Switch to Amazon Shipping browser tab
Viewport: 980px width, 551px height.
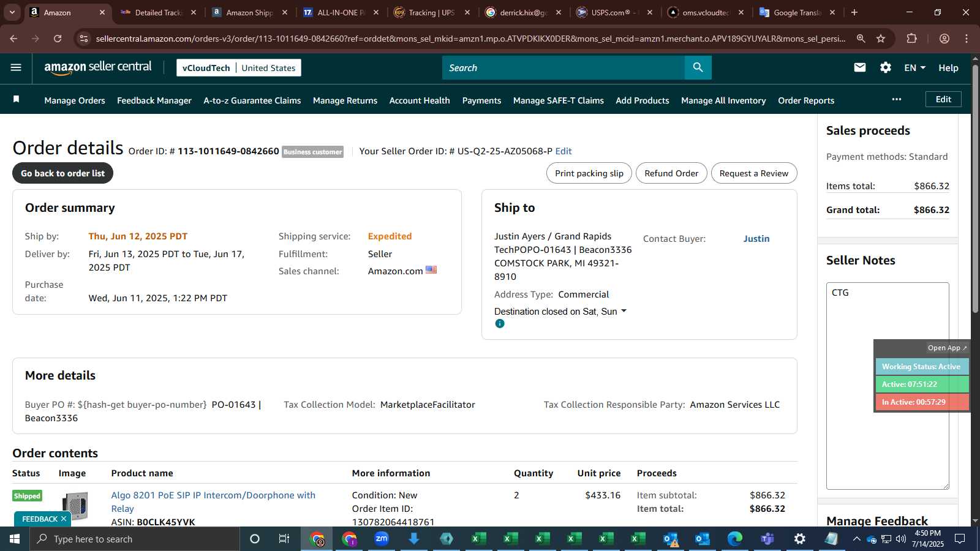pos(249,12)
